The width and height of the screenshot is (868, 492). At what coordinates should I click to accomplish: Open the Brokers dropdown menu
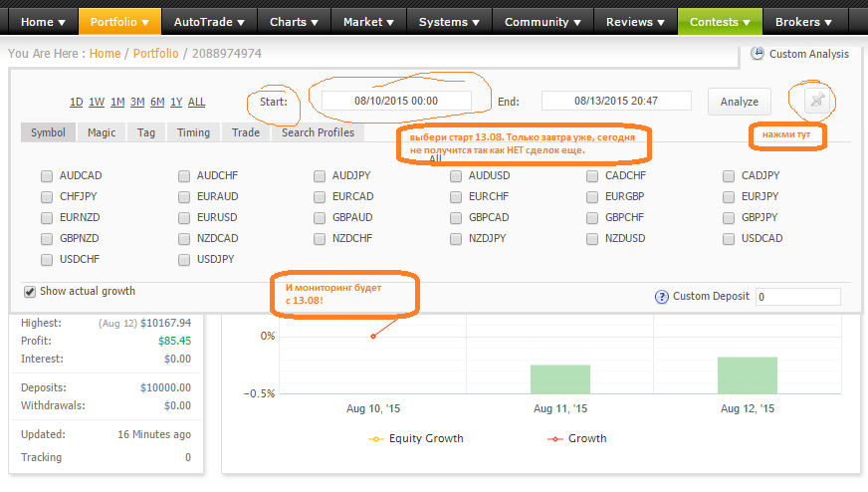(x=803, y=22)
